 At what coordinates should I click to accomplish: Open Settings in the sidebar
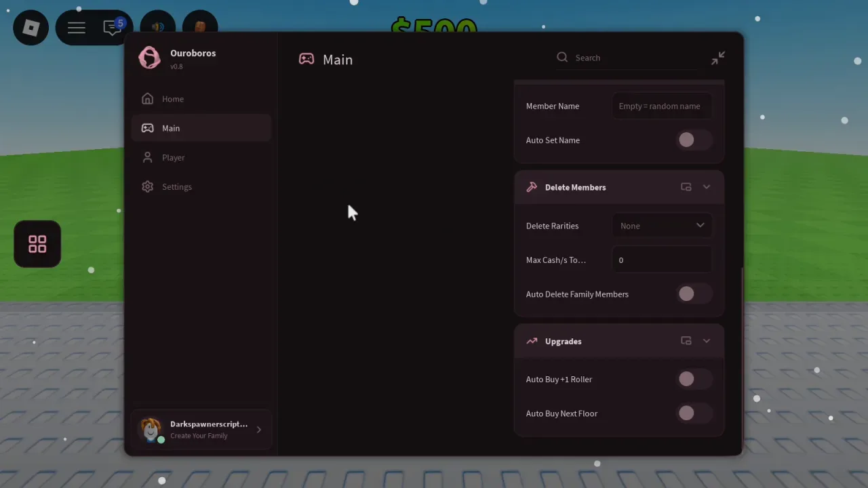(x=202, y=186)
